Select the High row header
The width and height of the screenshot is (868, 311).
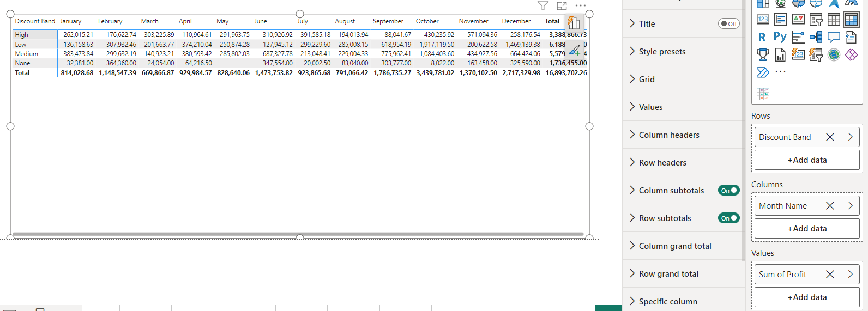(22, 35)
